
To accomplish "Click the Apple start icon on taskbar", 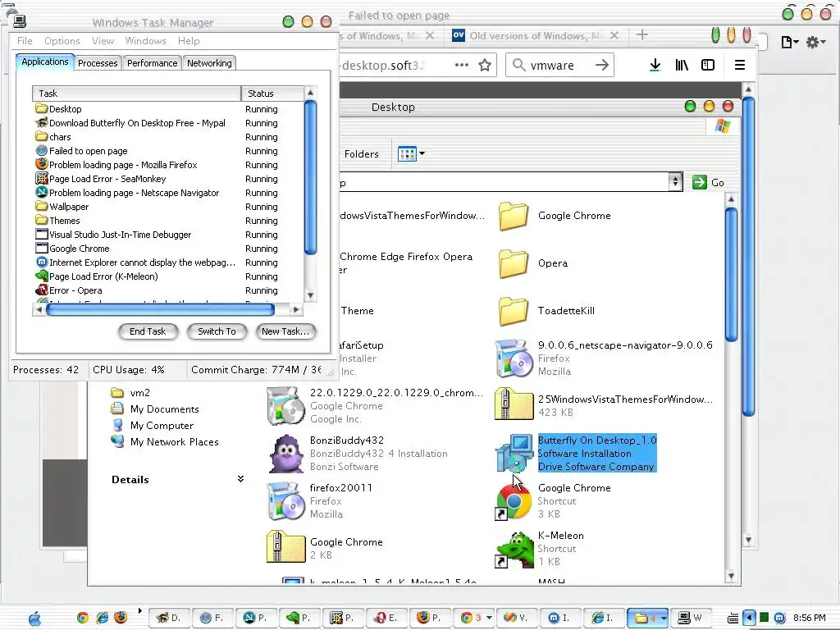I will [34, 618].
